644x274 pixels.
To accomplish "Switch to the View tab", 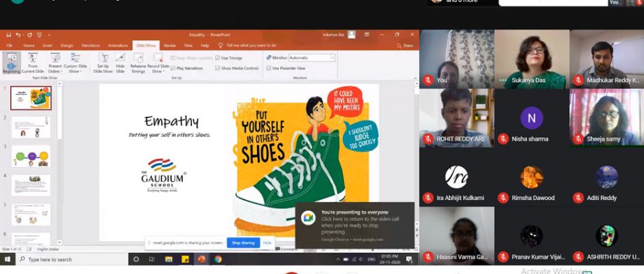I will [x=188, y=46].
